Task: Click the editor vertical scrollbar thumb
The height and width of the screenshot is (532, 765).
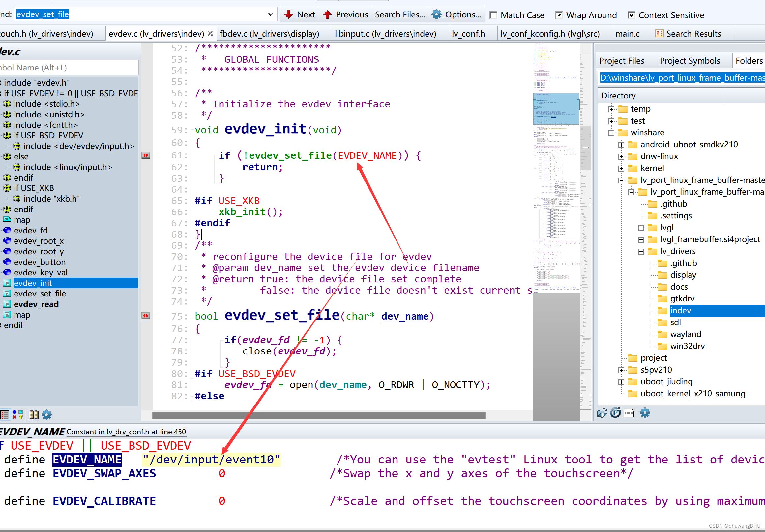Action: pyautogui.click(x=585, y=148)
